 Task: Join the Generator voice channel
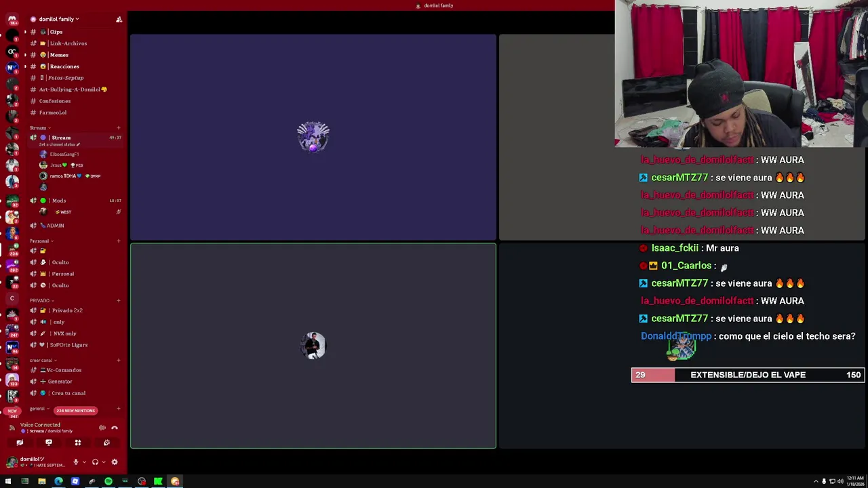(x=60, y=382)
